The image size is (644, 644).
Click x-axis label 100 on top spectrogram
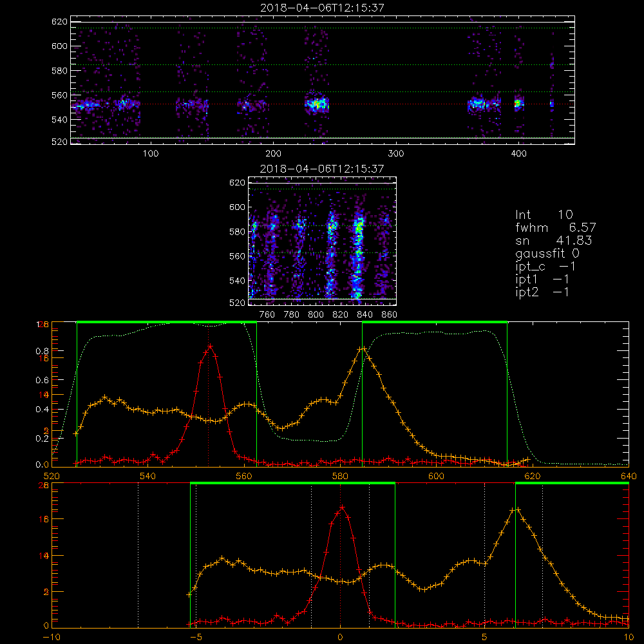click(x=151, y=154)
